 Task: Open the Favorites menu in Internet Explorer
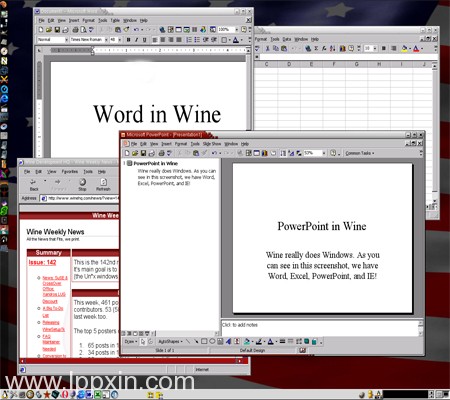point(69,172)
